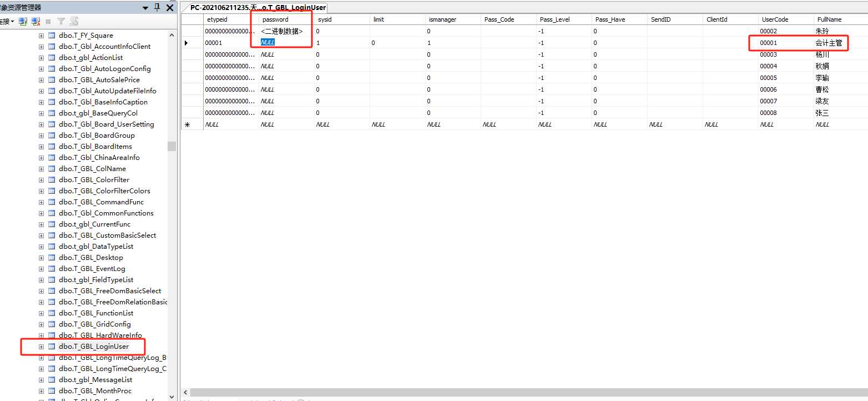The height and width of the screenshot is (401, 868).
Task: Click the table icon beside dbo.T_GBL_ColorFilter
Action: 52,180
